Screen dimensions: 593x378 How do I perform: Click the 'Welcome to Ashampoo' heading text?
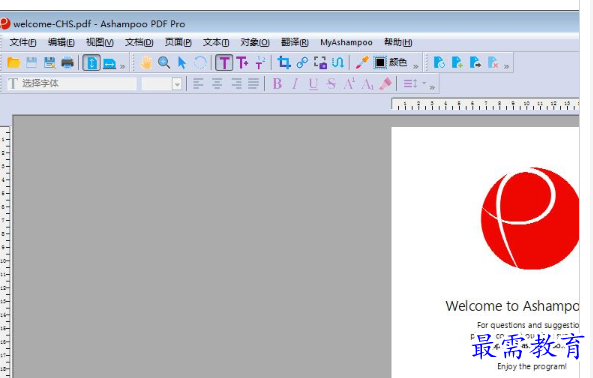click(512, 306)
